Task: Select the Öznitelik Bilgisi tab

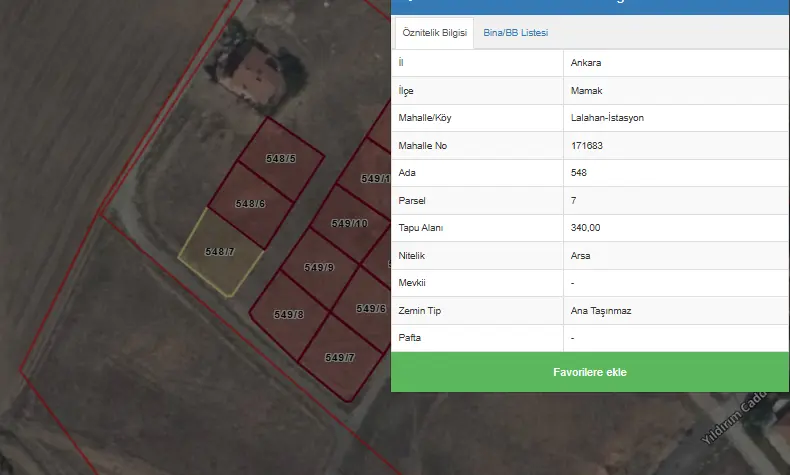Action: pos(434,33)
